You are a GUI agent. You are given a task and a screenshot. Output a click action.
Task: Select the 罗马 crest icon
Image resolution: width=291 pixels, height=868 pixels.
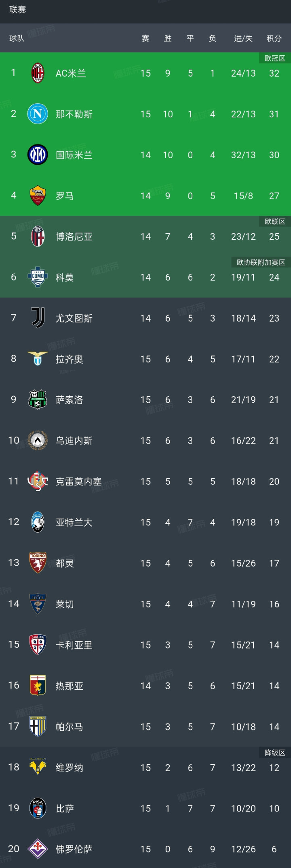(38, 196)
